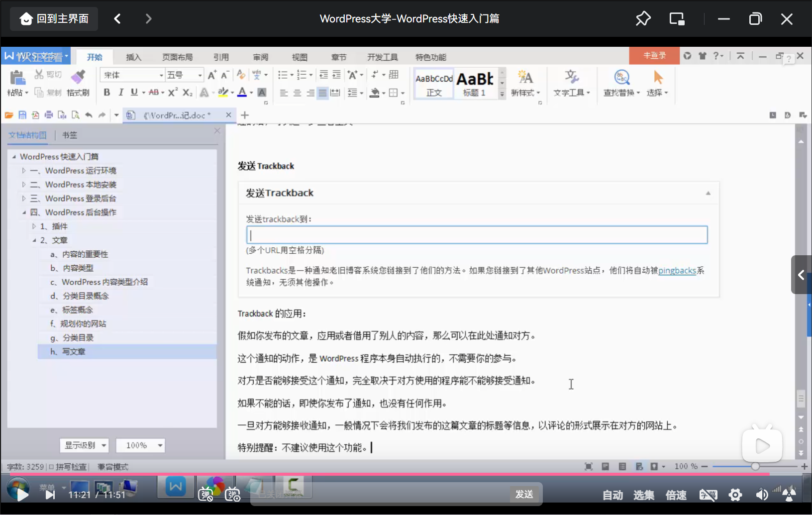Click the 发送 danmaku send button

525,494
